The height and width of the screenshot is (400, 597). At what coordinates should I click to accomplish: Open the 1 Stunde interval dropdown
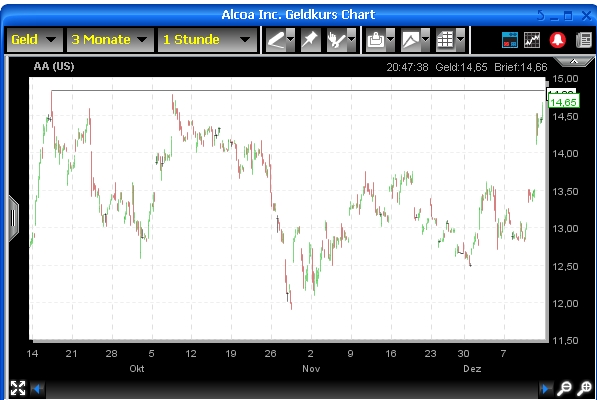coord(207,40)
